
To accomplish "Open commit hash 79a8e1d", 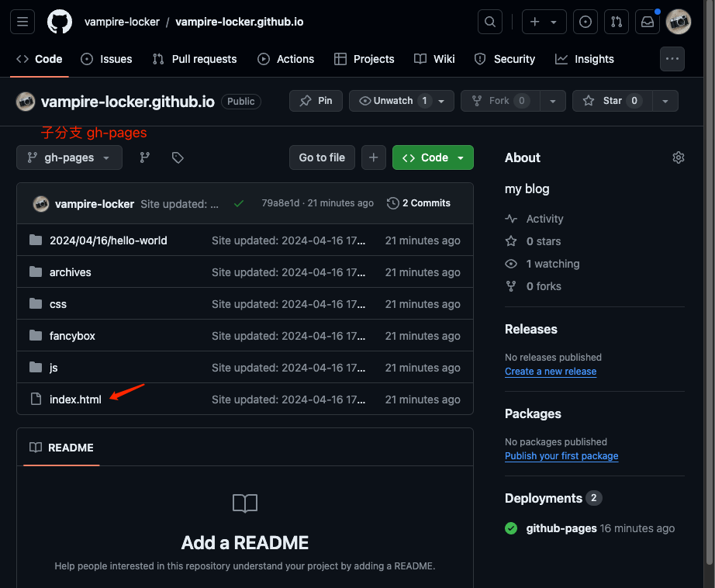I will point(281,203).
